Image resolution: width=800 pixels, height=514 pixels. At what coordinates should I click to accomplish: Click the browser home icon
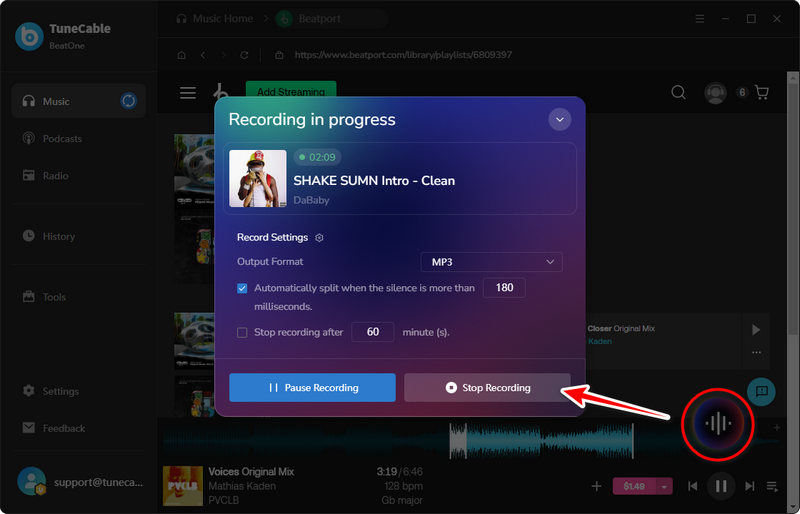182,55
